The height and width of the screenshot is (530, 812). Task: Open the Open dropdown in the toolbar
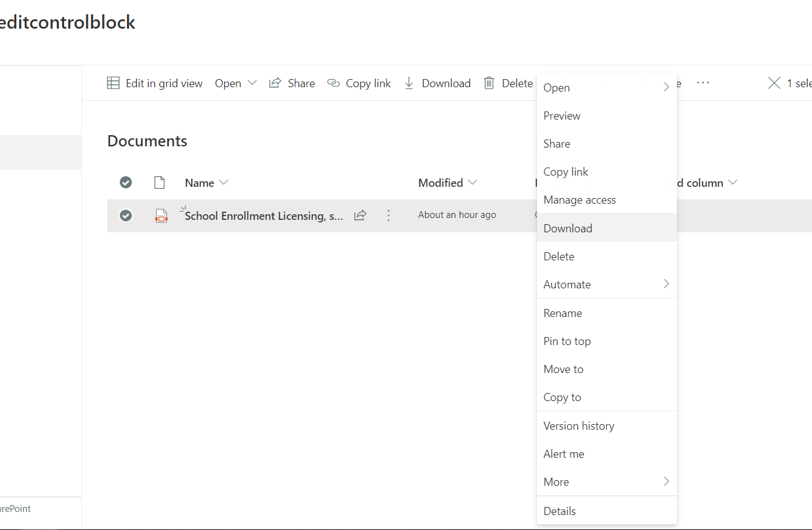(236, 83)
